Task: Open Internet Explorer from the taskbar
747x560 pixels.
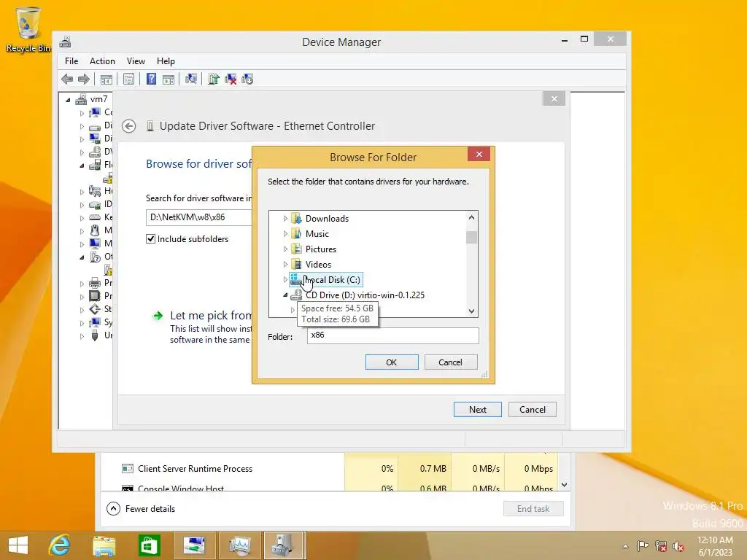Action: pos(60,545)
